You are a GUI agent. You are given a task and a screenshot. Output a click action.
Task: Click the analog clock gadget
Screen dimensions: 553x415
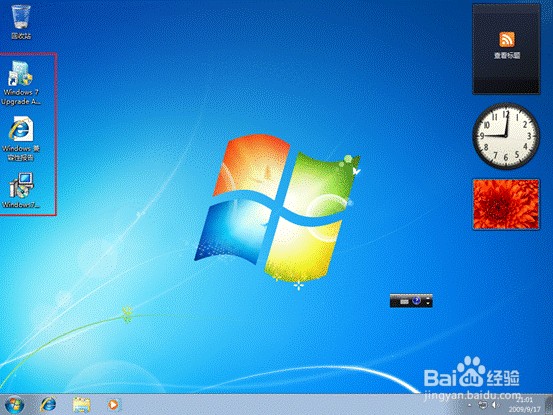506,136
